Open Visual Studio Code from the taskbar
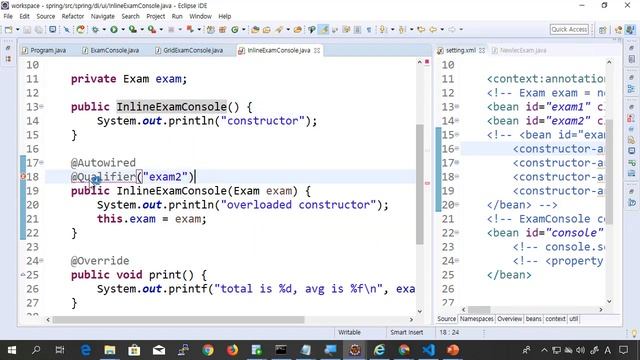This screenshot has height=360, width=640. tap(429, 350)
